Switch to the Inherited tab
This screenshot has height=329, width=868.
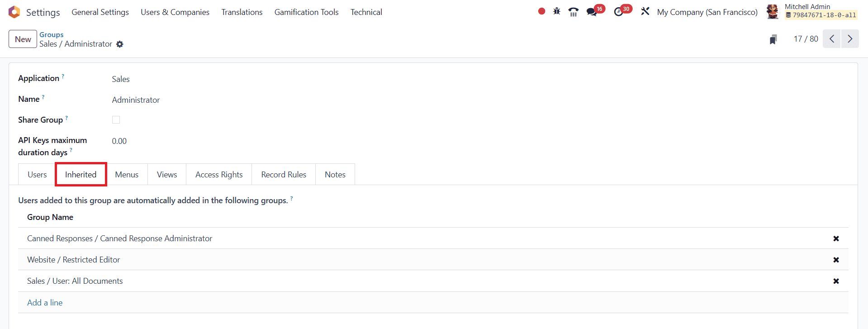point(81,175)
